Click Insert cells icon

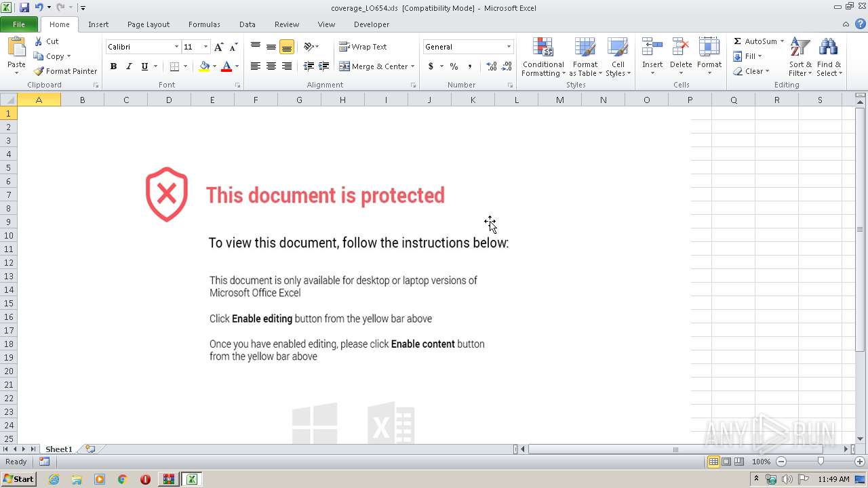pos(652,47)
